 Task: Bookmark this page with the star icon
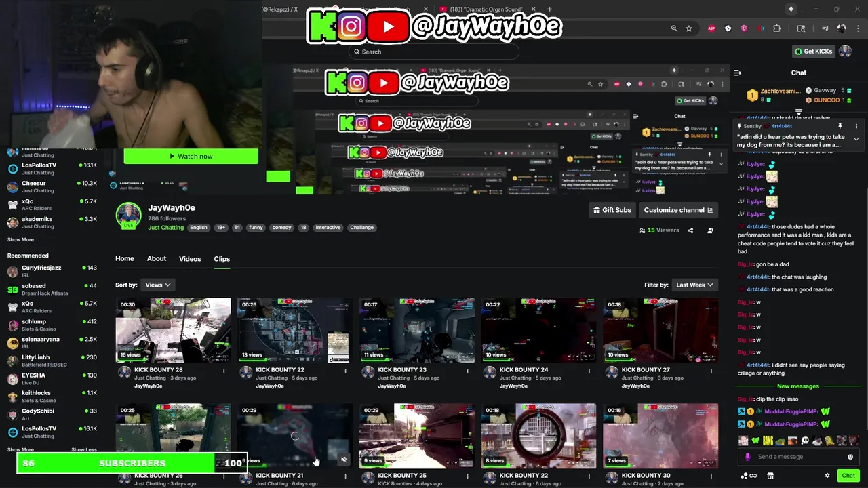(x=689, y=28)
